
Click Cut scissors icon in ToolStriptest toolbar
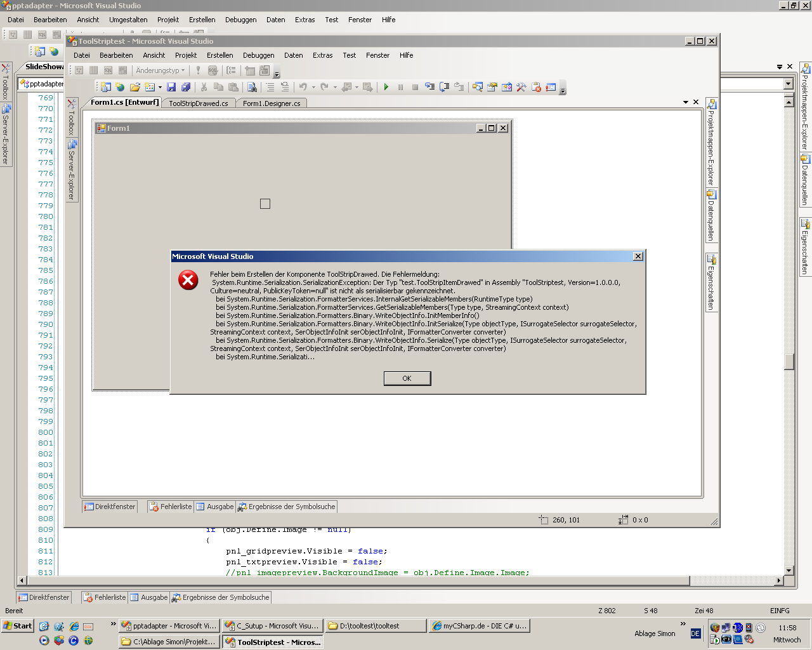[x=204, y=87]
